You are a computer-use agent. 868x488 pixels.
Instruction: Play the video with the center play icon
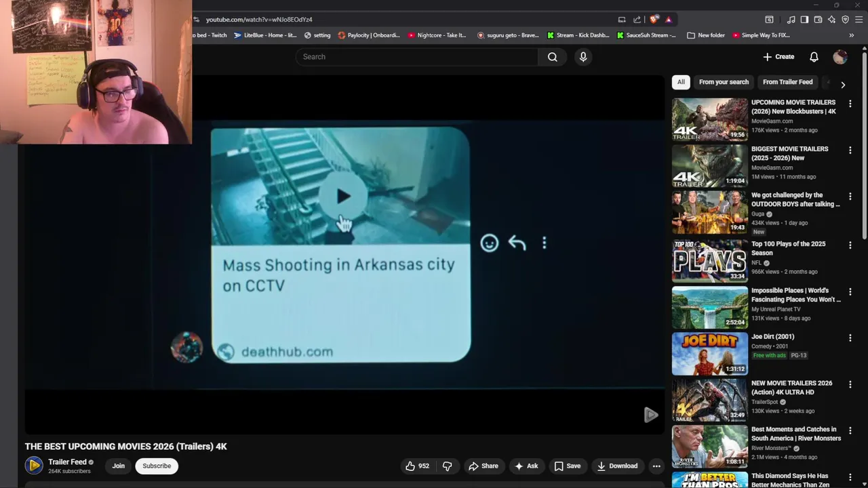[x=343, y=197]
